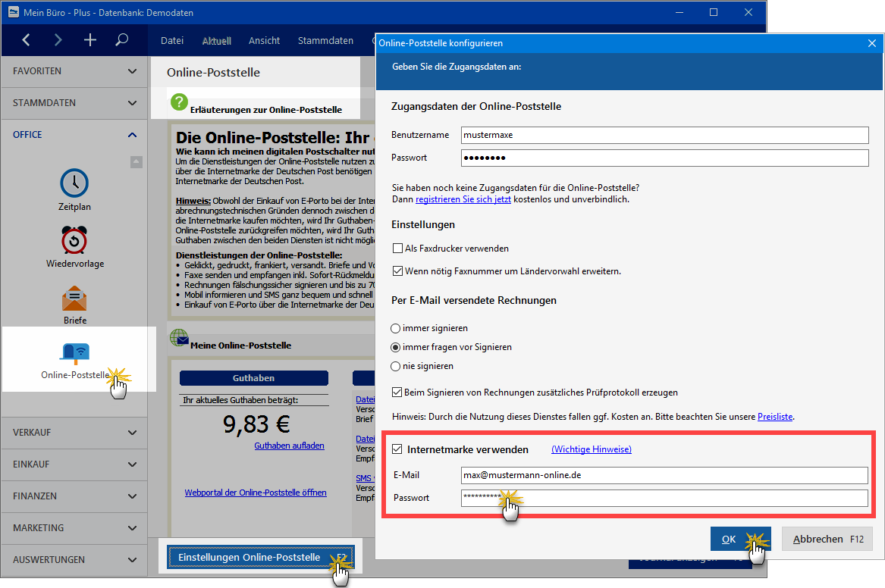Open the Preisliste link
Image resolution: width=885 pixels, height=588 pixels.
click(x=775, y=417)
